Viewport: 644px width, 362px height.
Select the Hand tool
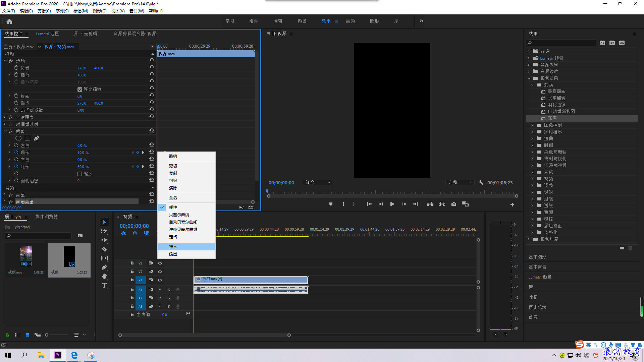coord(104,276)
